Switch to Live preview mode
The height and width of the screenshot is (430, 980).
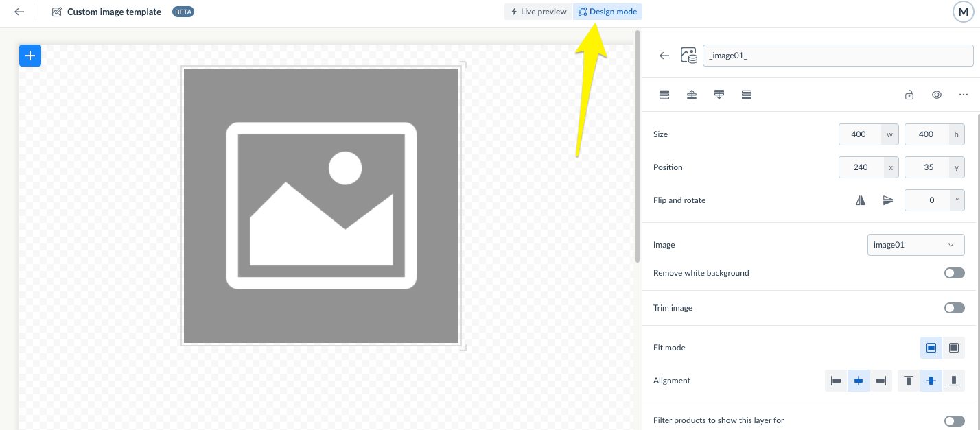pos(539,12)
